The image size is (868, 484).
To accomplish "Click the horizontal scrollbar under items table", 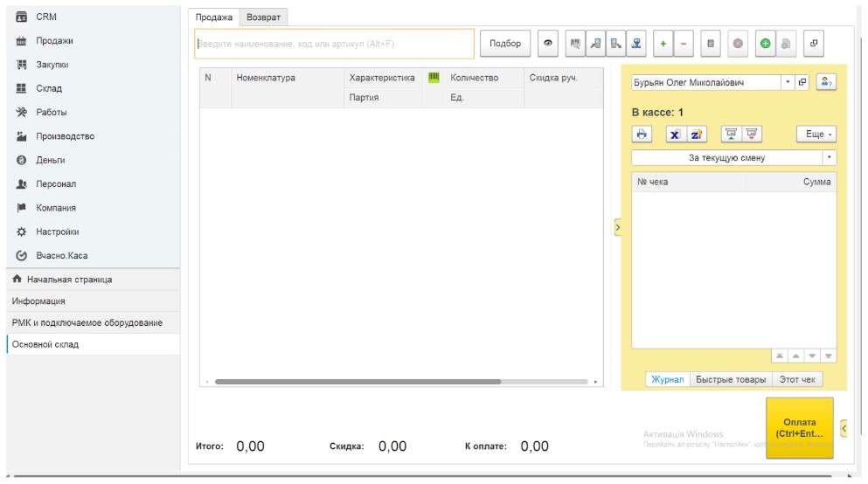I will [358, 382].
